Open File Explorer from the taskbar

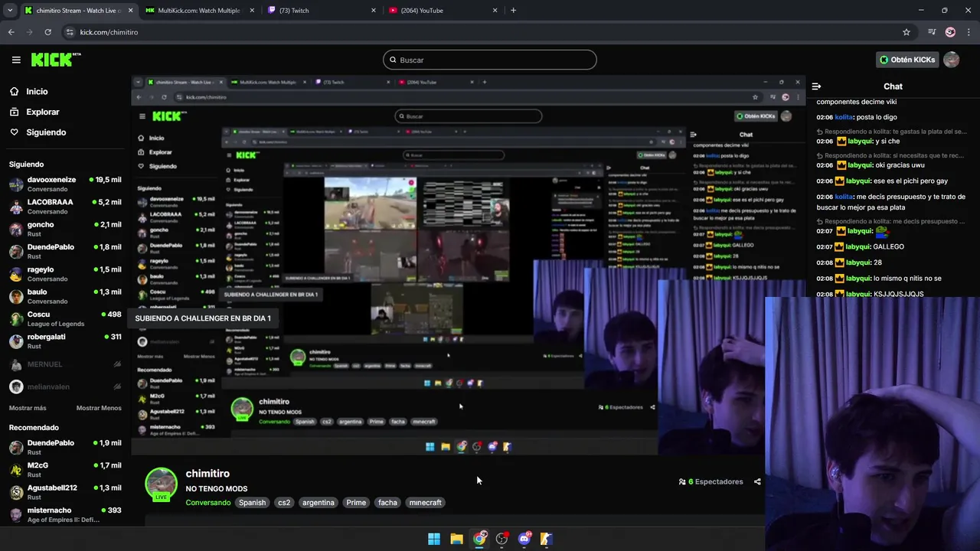point(456,539)
